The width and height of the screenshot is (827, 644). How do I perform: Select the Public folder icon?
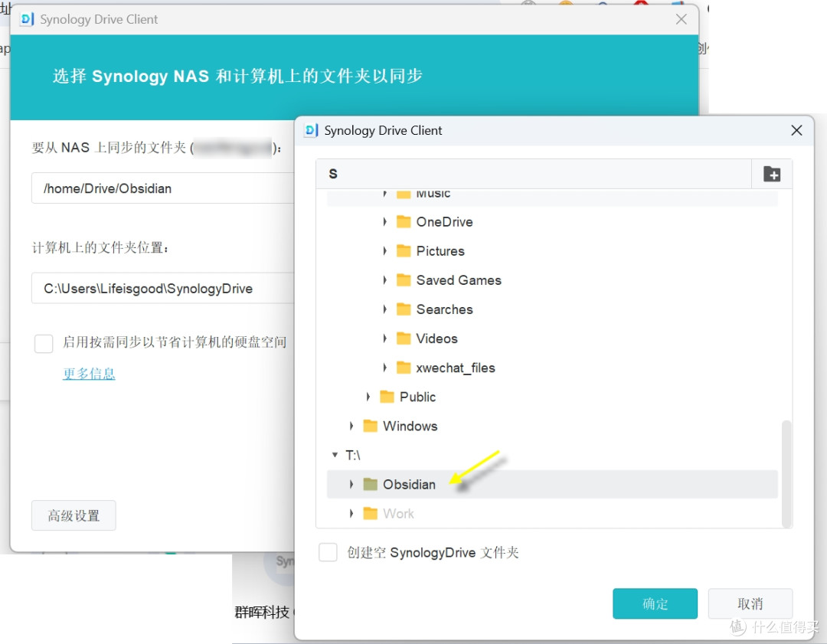pyautogui.click(x=387, y=397)
